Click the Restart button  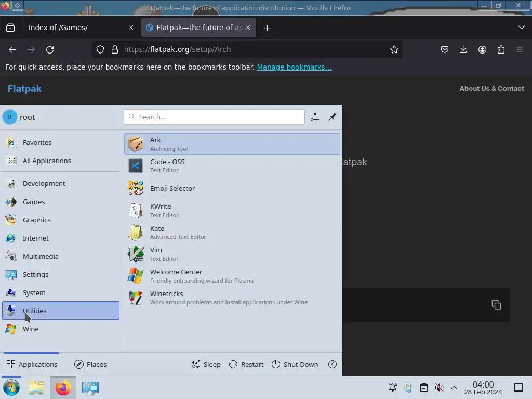pos(246,364)
